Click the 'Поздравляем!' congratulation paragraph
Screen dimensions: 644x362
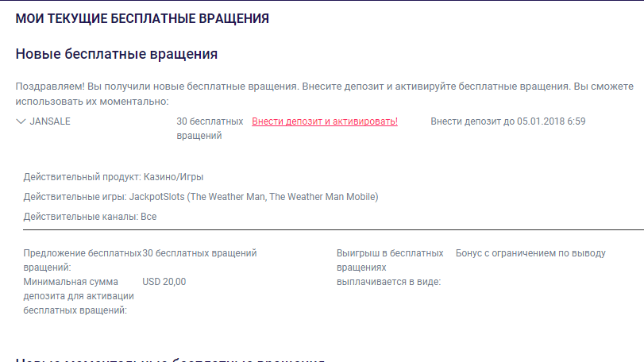pos(325,94)
